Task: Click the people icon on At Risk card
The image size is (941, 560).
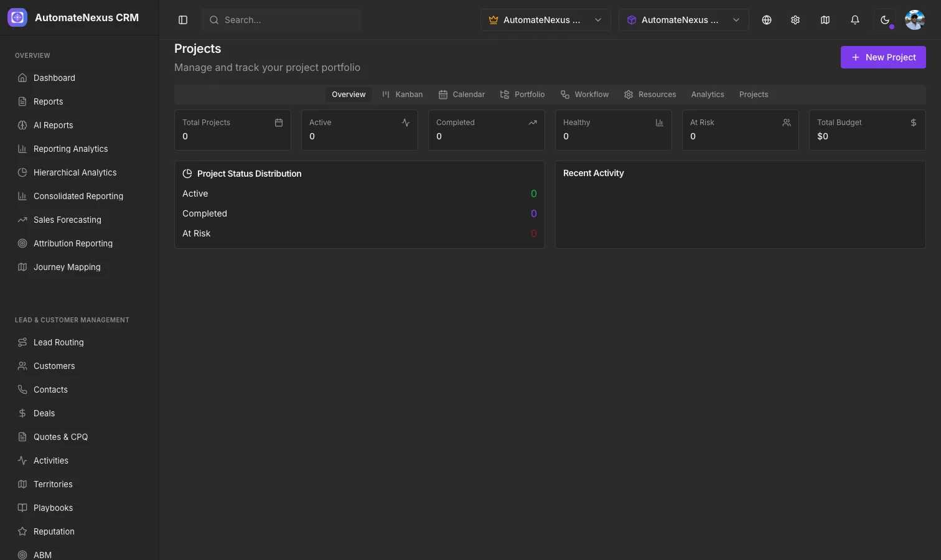Action: (x=787, y=123)
